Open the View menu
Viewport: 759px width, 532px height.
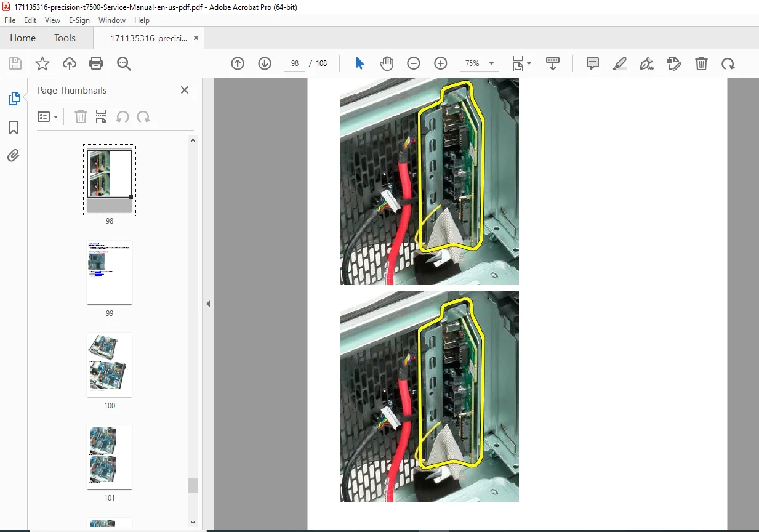click(x=52, y=20)
